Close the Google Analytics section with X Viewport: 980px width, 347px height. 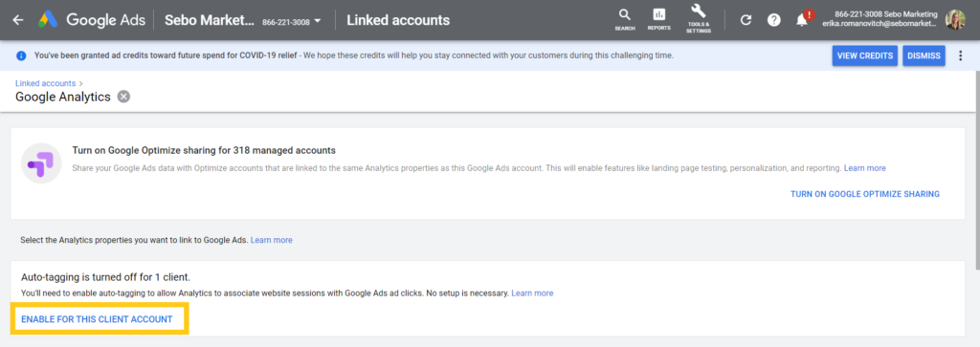[x=123, y=97]
